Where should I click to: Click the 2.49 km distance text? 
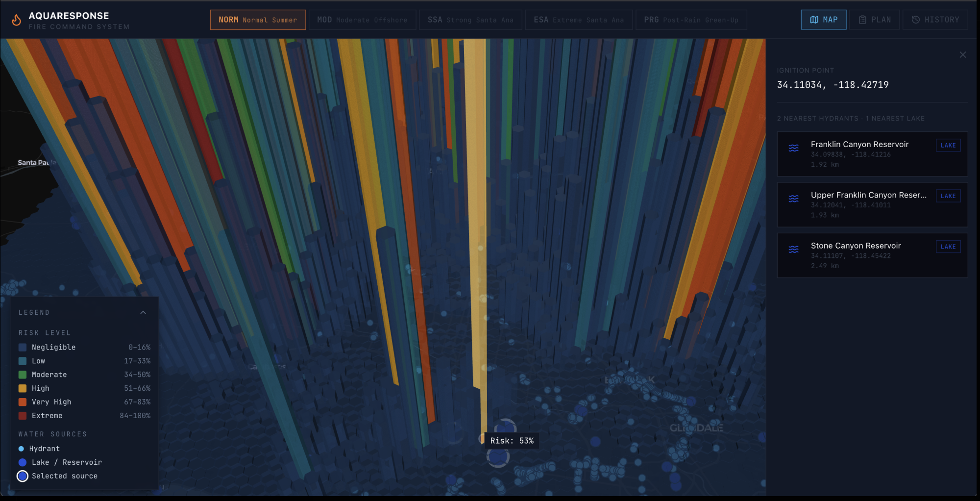coord(825,266)
